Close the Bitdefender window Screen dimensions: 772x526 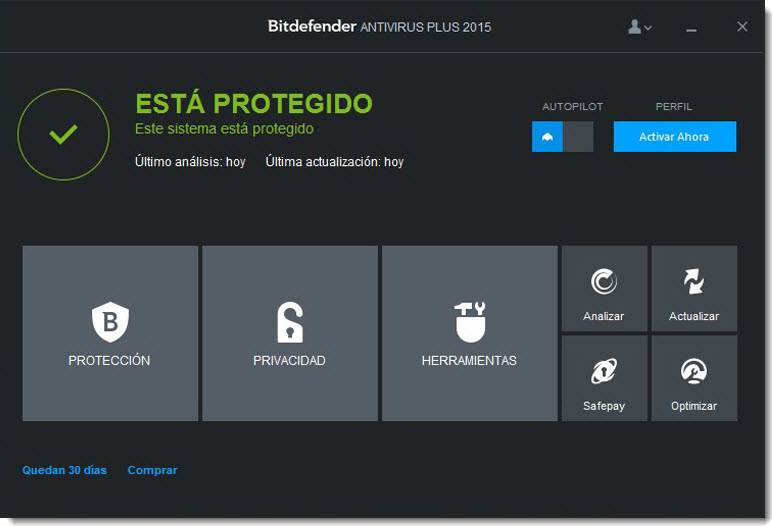pos(742,27)
